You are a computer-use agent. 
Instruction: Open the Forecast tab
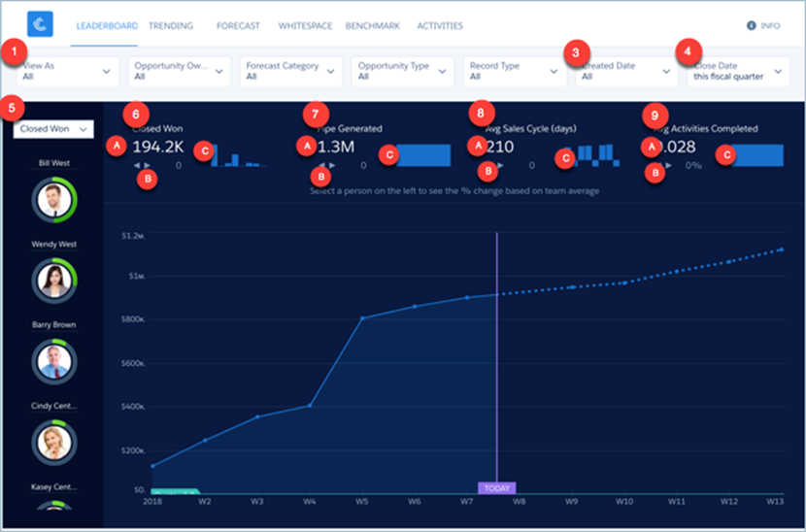238,26
